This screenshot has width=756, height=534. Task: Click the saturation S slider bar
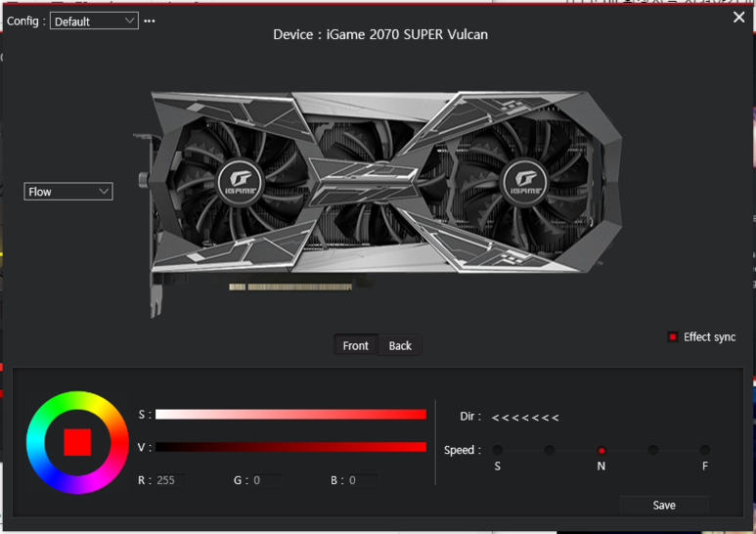coord(290,415)
